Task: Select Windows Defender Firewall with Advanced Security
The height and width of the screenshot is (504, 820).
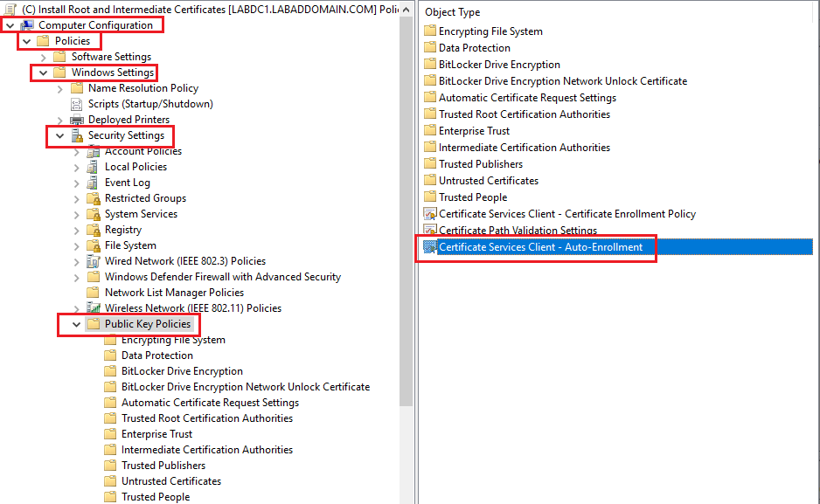Action: click(x=222, y=277)
